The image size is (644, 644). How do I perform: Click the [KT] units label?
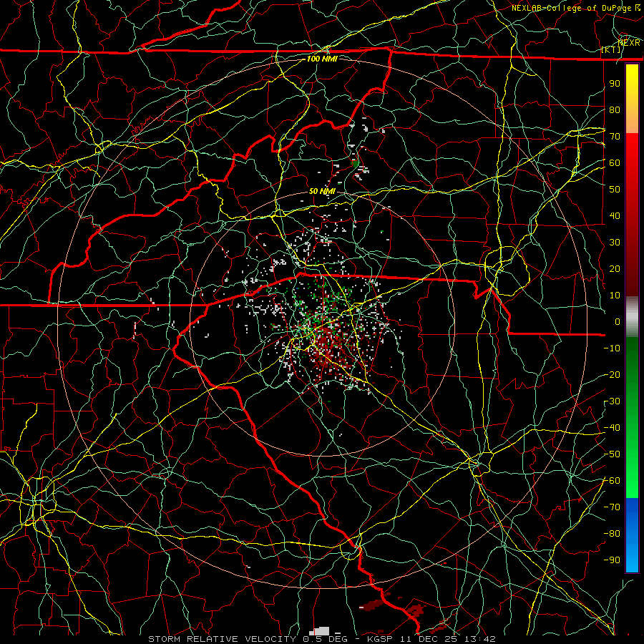tap(611, 49)
